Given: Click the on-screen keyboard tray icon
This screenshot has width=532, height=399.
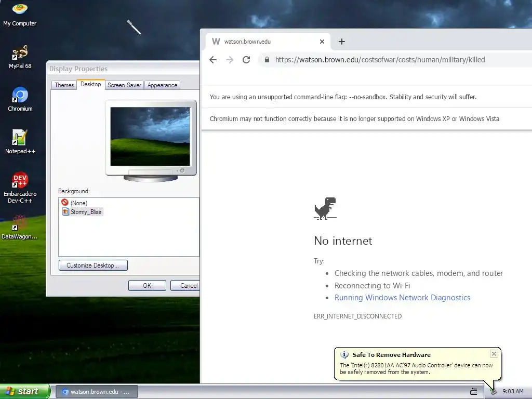Looking at the screenshot, I should point(474,392).
